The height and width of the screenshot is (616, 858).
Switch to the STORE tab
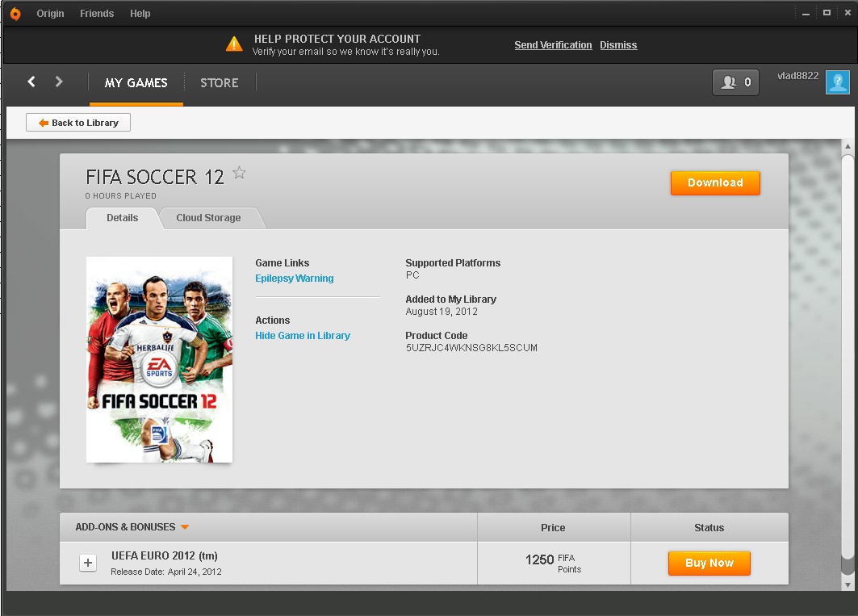tap(220, 82)
